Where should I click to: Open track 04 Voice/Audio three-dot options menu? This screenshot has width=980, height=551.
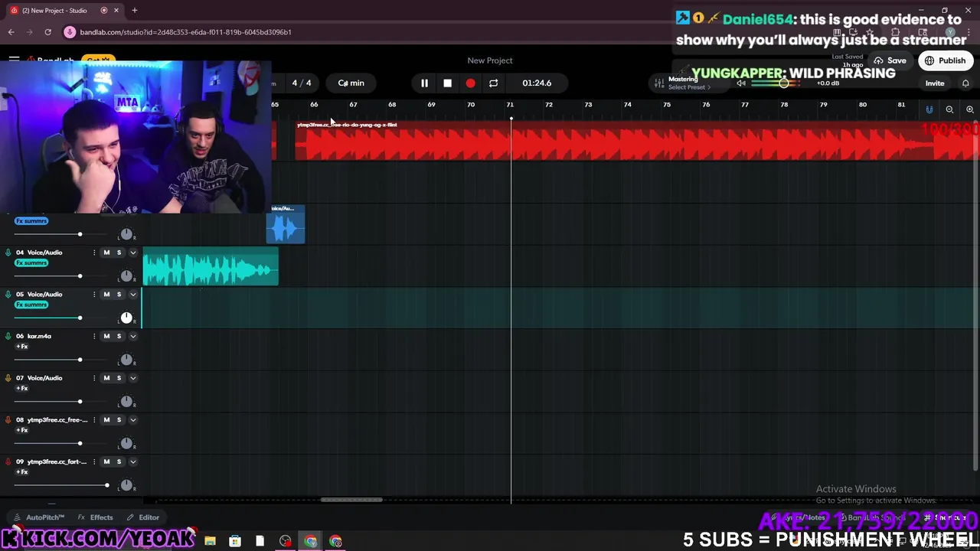(94, 253)
